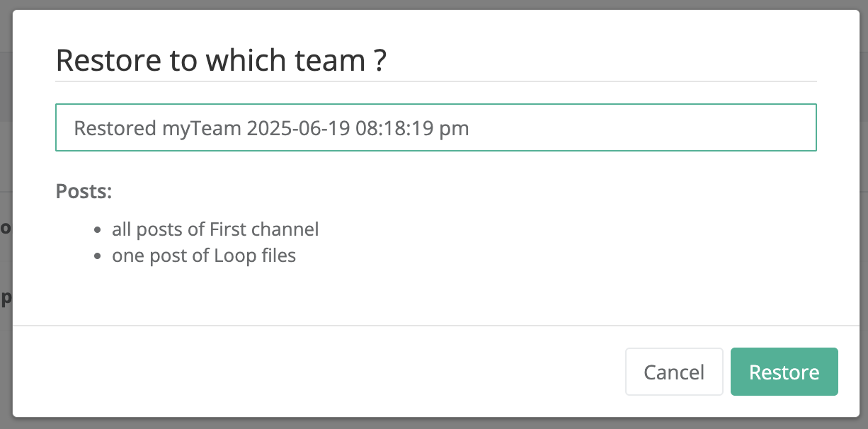The height and width of the screenshot is (429, 868).
Task: Click the bullet next to 'all posts of First channel'
Action: (x=99, y=230)
